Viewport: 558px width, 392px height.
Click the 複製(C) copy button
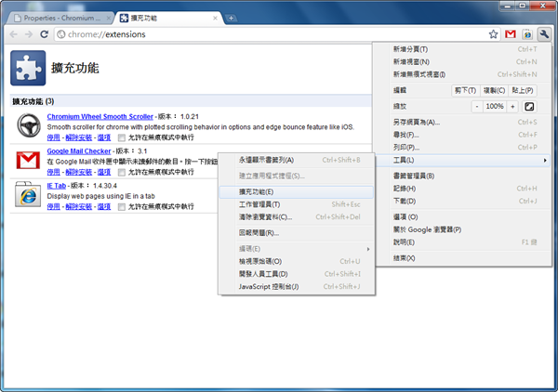click(495, 90)
